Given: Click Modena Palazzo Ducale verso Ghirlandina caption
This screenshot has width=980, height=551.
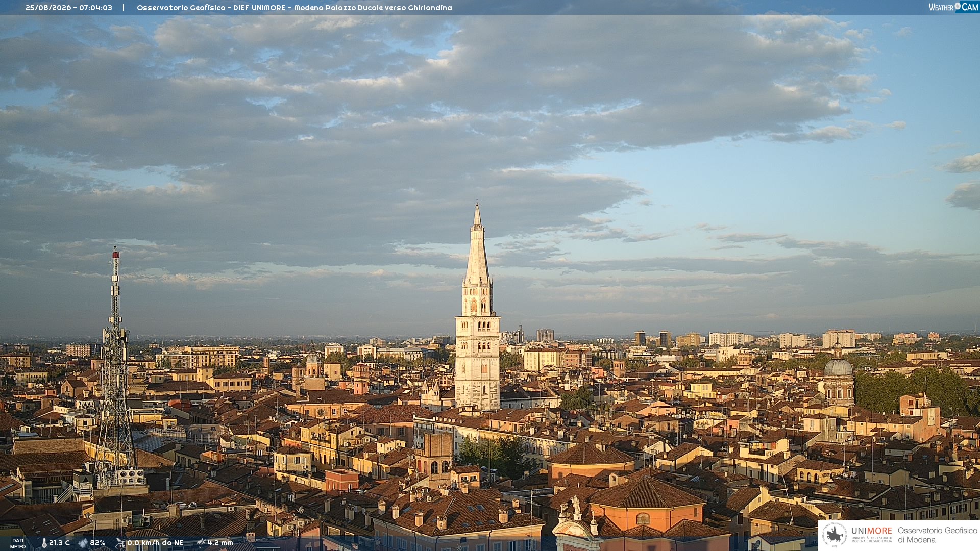Looking at the screenshot, I should click(373, 8).
